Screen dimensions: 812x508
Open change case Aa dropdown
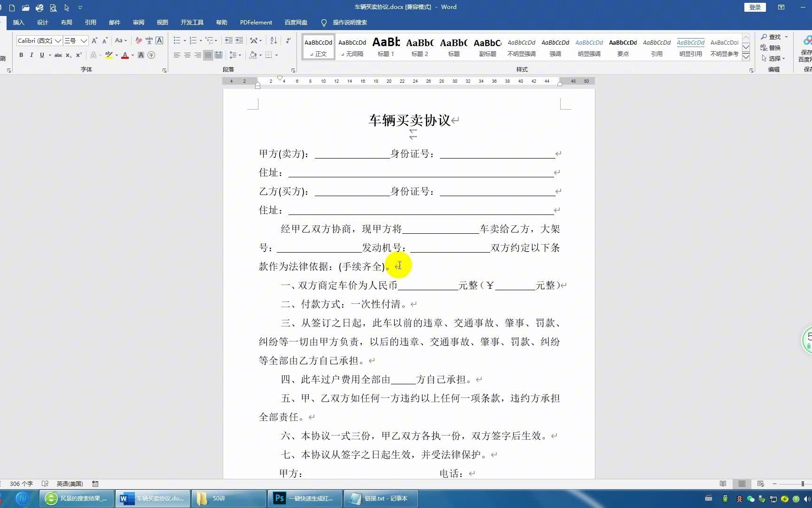coord(121,40)
